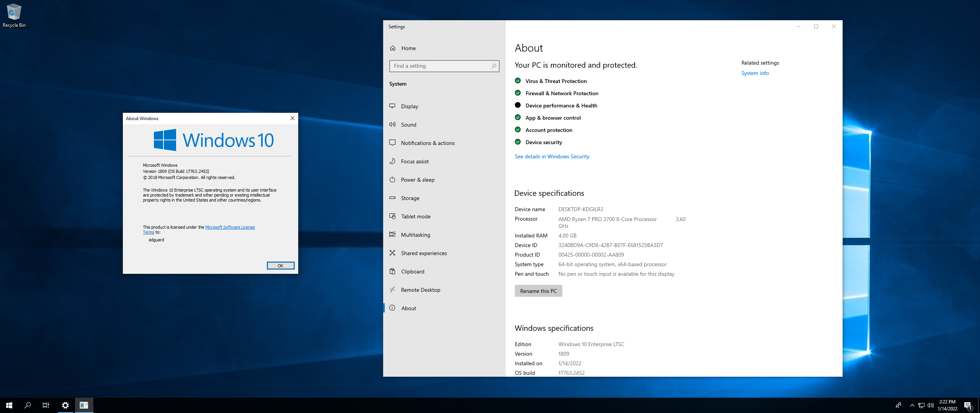Click device name DESKTOP-KDGILR3

point(581,209)
